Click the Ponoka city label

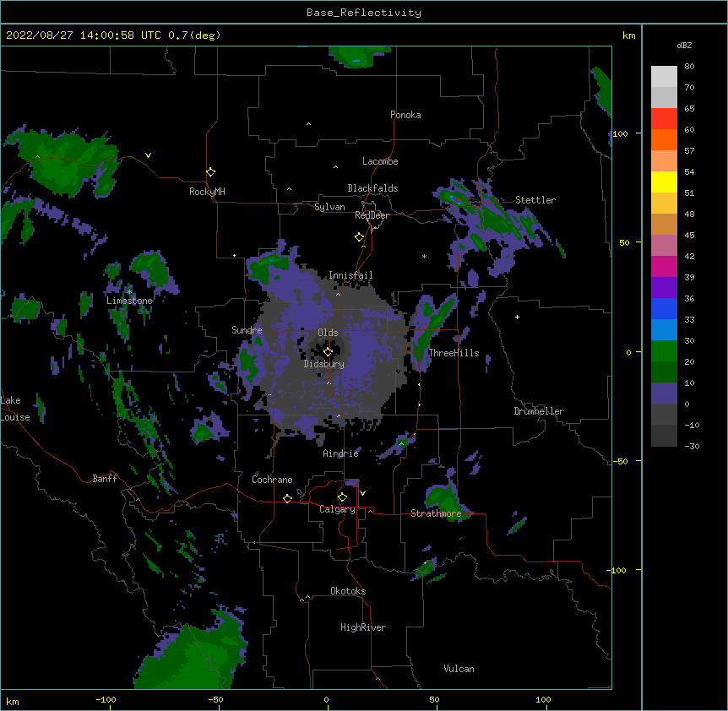[405, 115]
